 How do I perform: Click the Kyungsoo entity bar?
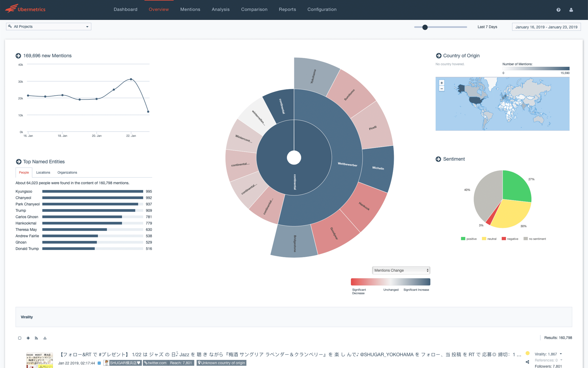point(92,191)
